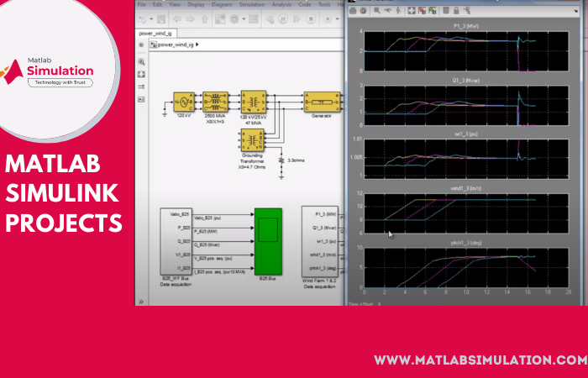This screenshot has width=588, height=378.
Task: Save the model with the floppy disk icon
Action: click(x=161, y=19)
